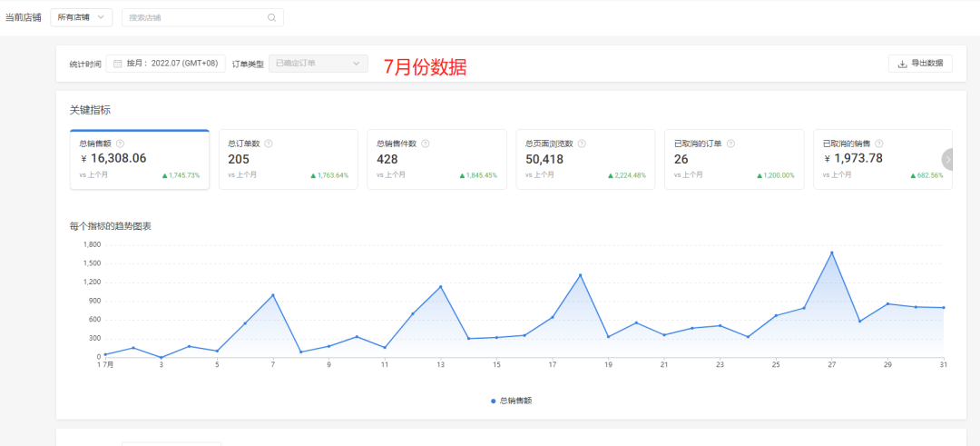Viewport: 980px width, 446px height.
Task: Click help icon beside 总订单数
Action: tap(269, 144)
